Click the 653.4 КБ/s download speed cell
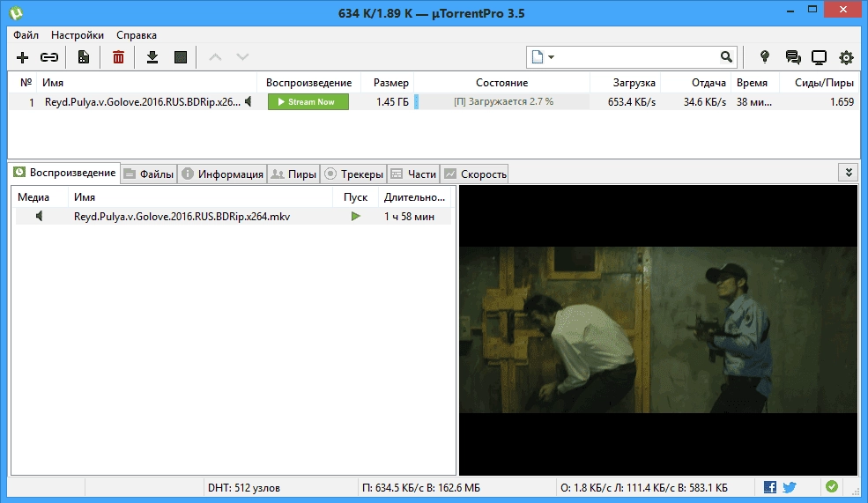This screenshot has height=503, width=868. pos(632,102)
